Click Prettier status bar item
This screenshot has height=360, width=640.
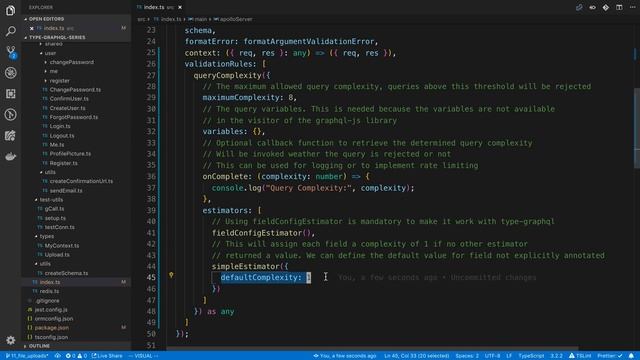click(610, 356)
